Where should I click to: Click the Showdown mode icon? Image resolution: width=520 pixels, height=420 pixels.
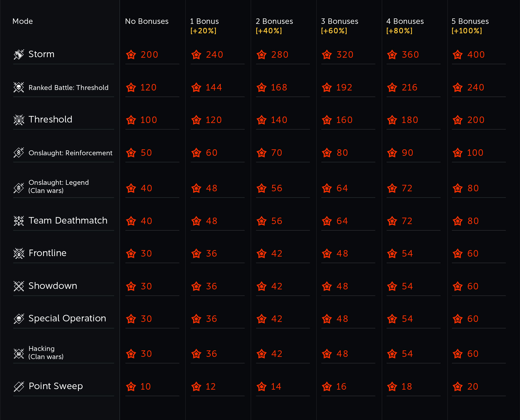tap(19, 286)
